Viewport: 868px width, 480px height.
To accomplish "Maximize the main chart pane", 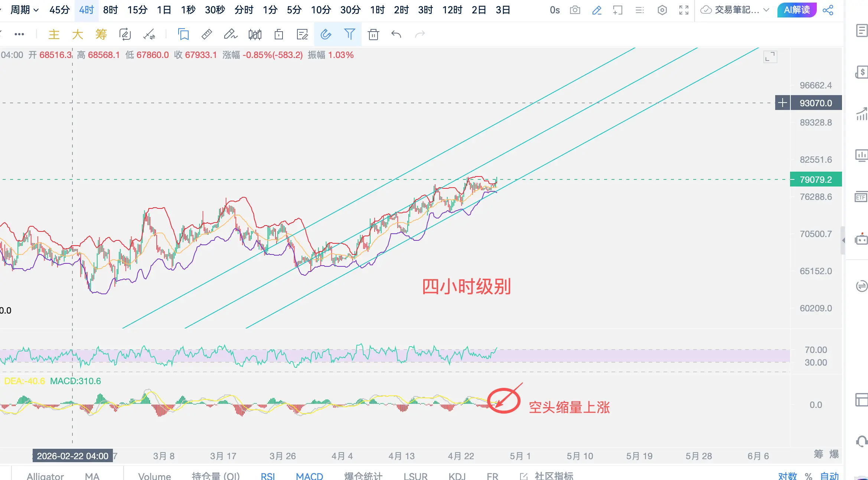I will click(770, 57).
